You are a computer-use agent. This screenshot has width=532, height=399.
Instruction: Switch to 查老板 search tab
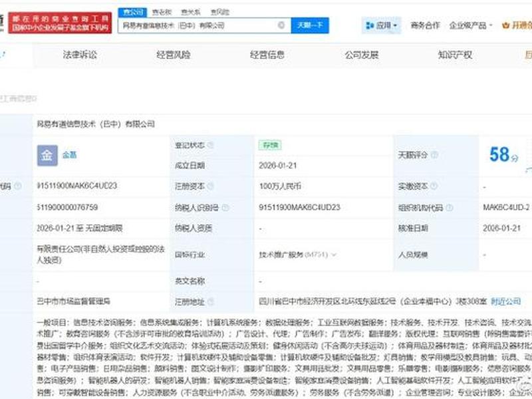(x=162, y=12)
